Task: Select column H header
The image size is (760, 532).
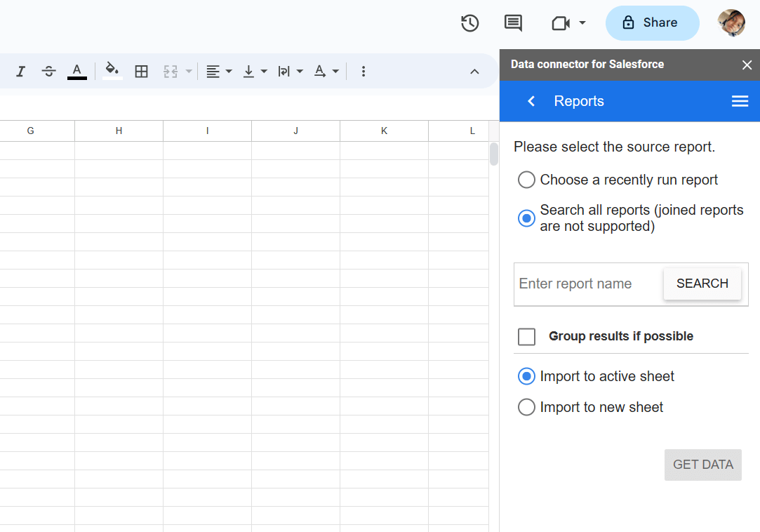Action: coord(119,131)
